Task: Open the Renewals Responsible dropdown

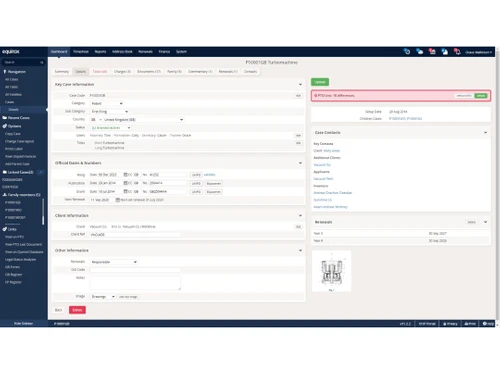Action: click(114, 262)
